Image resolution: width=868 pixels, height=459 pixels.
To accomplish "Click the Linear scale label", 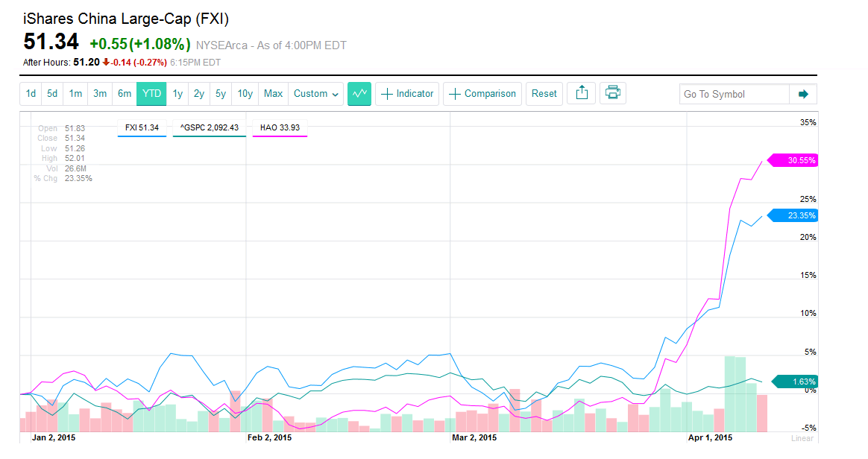I will click(802, 438).
